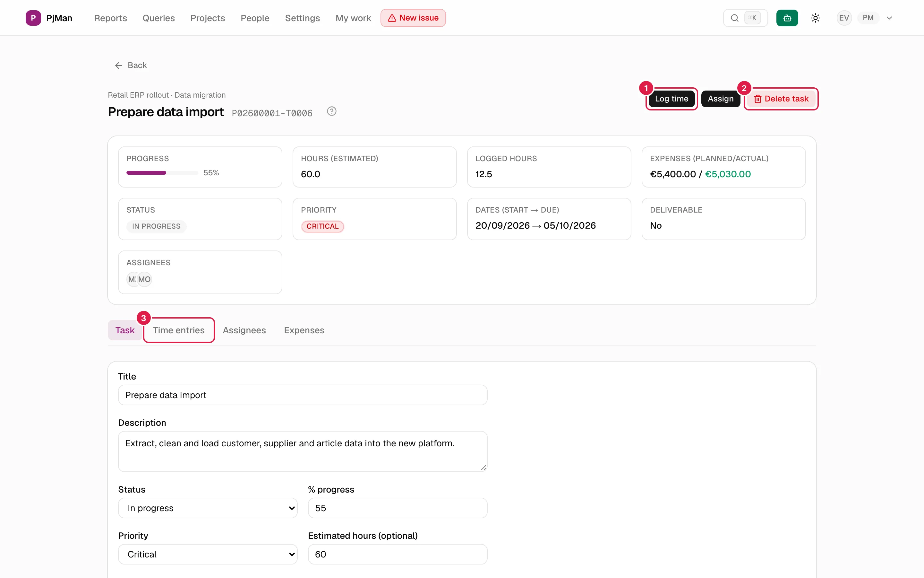The image size is (924, 578).
Task: Delete task with the trash button
Action: click(x=781, y=99)
